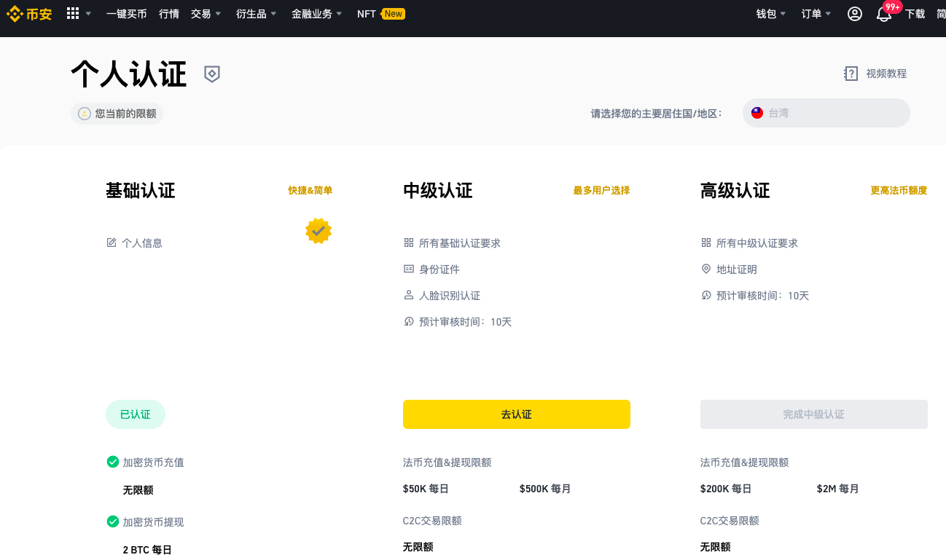The height and width of the screenshot is (560, 946).
Task: Open the notifications bell icon
Action: [x=884, y=14]
